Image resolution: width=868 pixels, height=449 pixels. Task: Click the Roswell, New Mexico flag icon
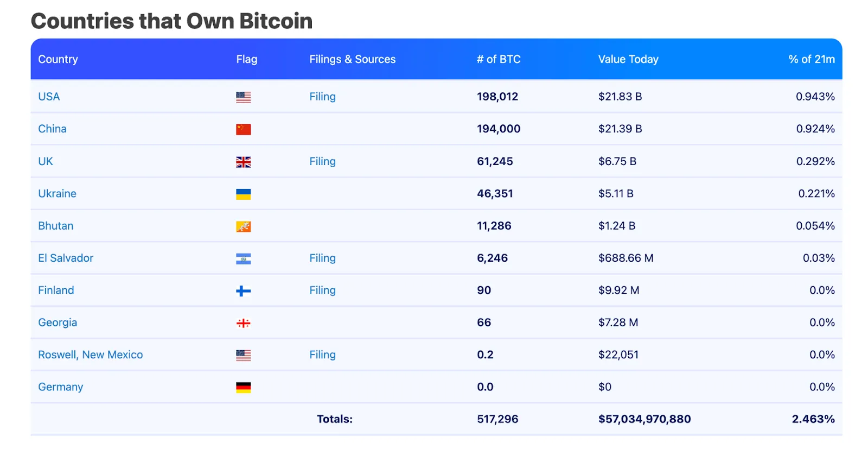(x=244, y=355)
